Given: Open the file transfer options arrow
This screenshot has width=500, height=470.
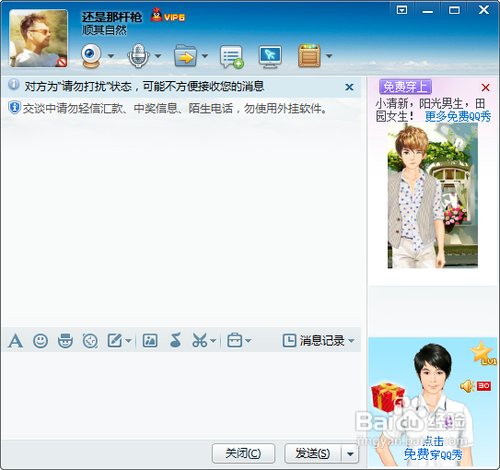Looking at the screenshot, I should pyautogui.click(x=205, y=56).
